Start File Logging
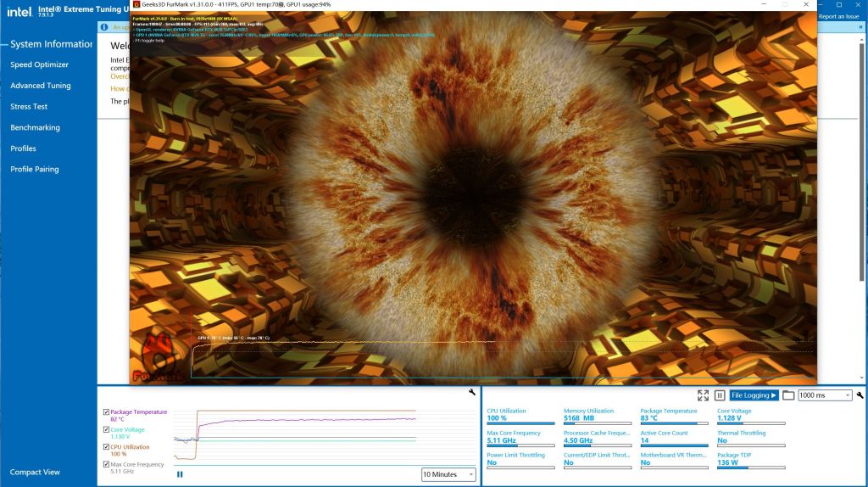 754,395
